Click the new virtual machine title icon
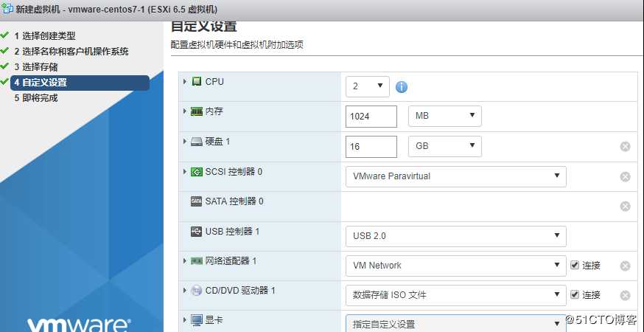Screen dimensions: 644x332 pos(7,8)
